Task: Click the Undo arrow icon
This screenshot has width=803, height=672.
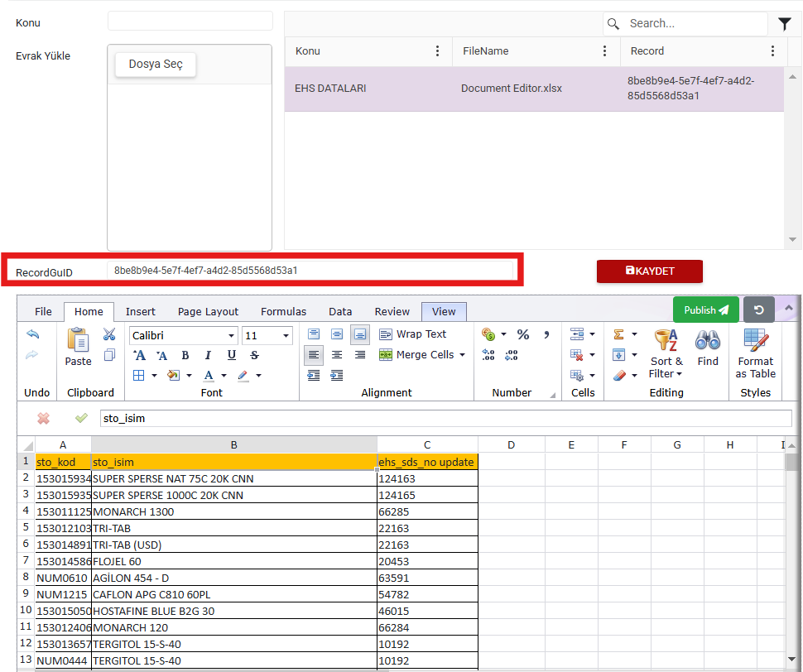Action: click(x=32, y=334)
